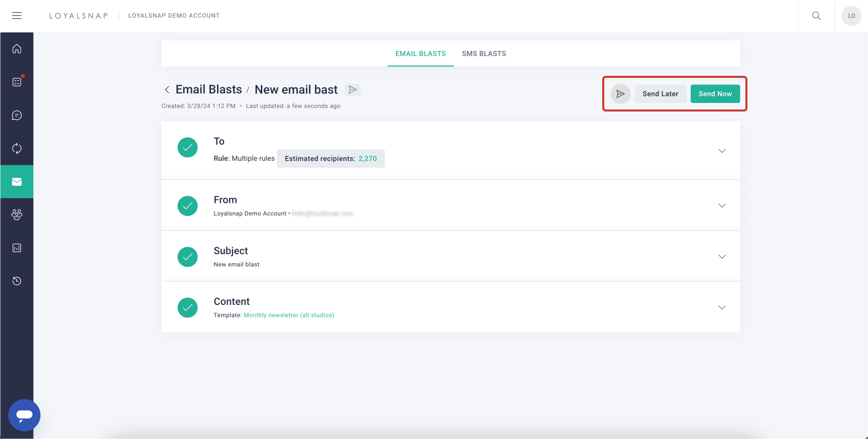
Task: Click the green checkmark in the Content row
Action: pyautogui.click(x=187, y=307)
